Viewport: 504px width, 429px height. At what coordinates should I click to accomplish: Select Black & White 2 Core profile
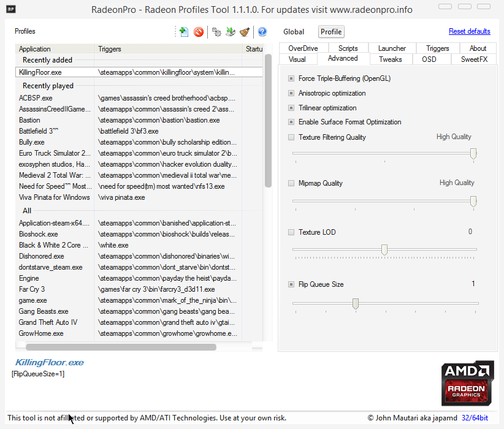pyautogui.click(x=139, y=245)
